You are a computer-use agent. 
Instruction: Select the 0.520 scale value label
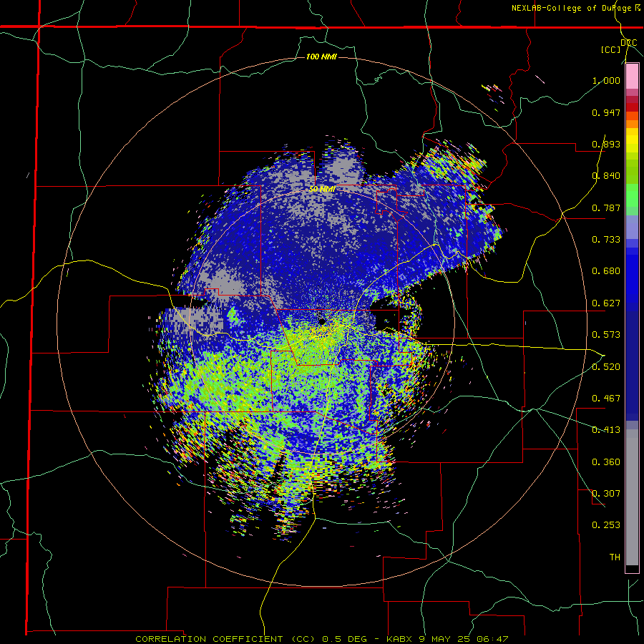click(606, 367)
